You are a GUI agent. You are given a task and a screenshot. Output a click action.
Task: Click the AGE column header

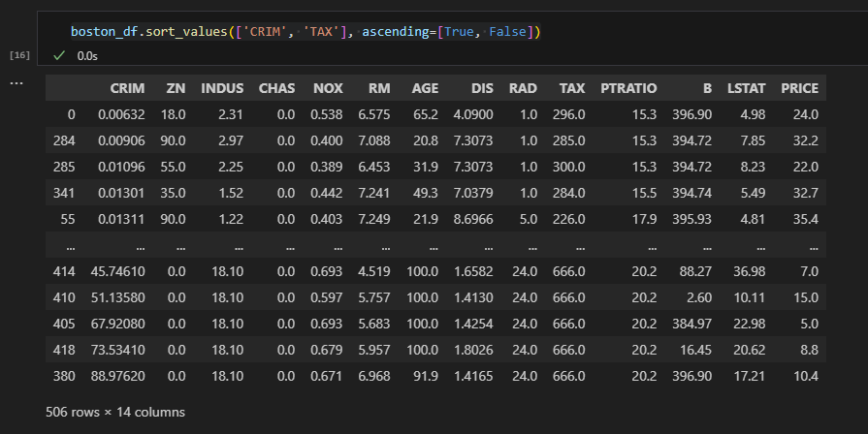click(425, 88)
